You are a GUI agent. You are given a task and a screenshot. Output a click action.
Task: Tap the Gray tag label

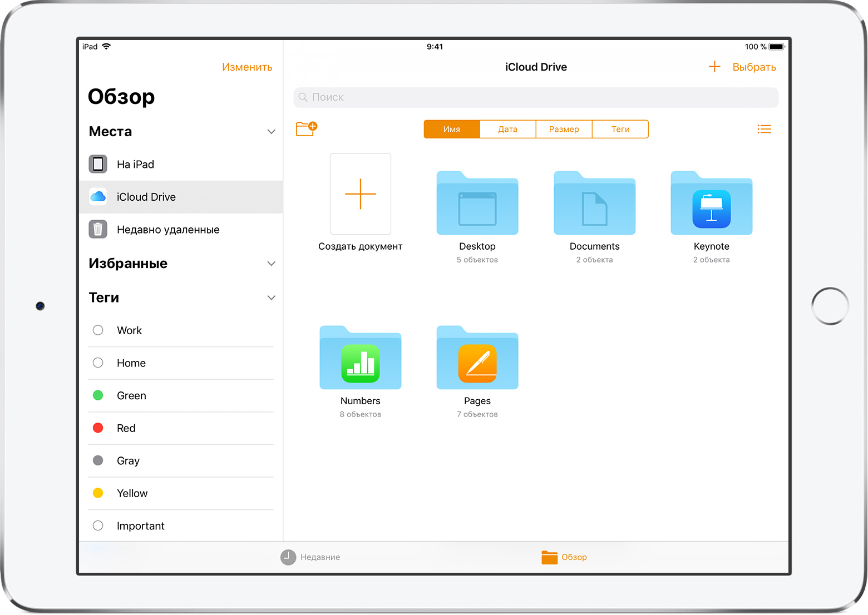(x=128, y=461)
